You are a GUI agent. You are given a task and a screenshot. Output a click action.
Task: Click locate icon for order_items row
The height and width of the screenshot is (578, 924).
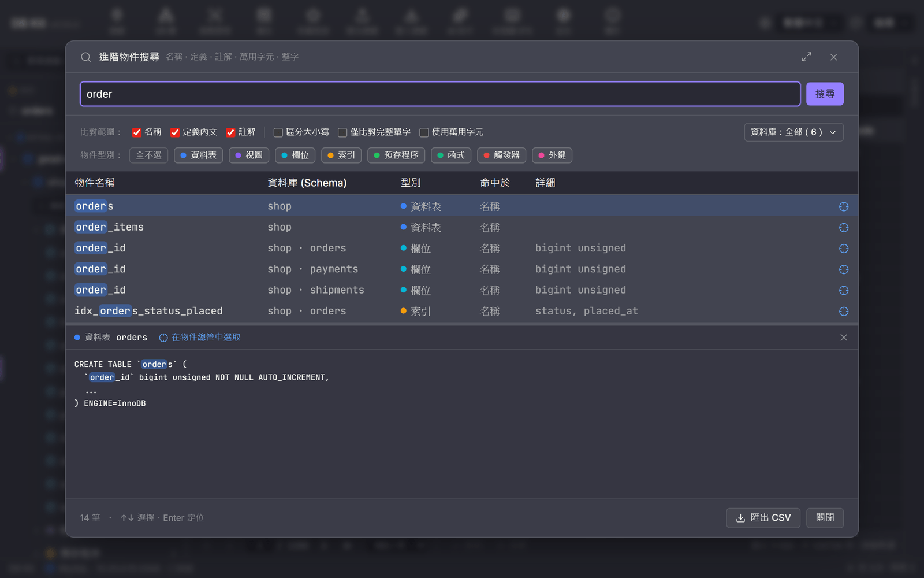pyautogui.click(x=844, y=228)
